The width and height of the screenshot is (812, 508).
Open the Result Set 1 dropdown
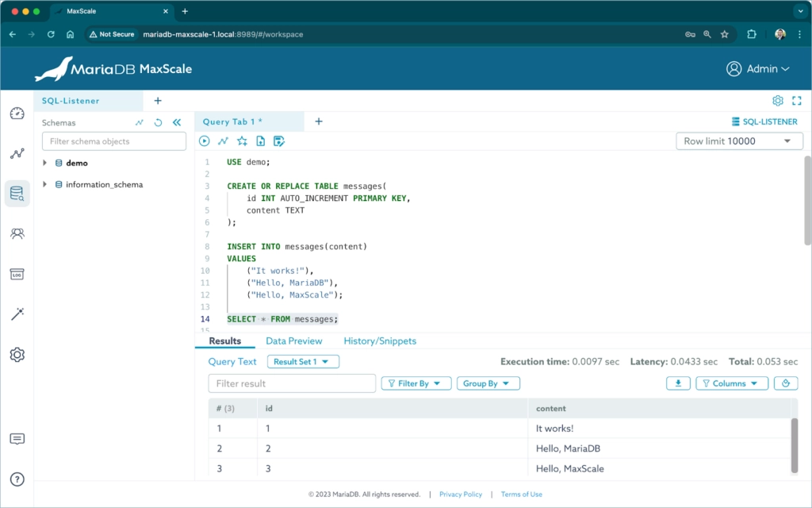(304, 362)
